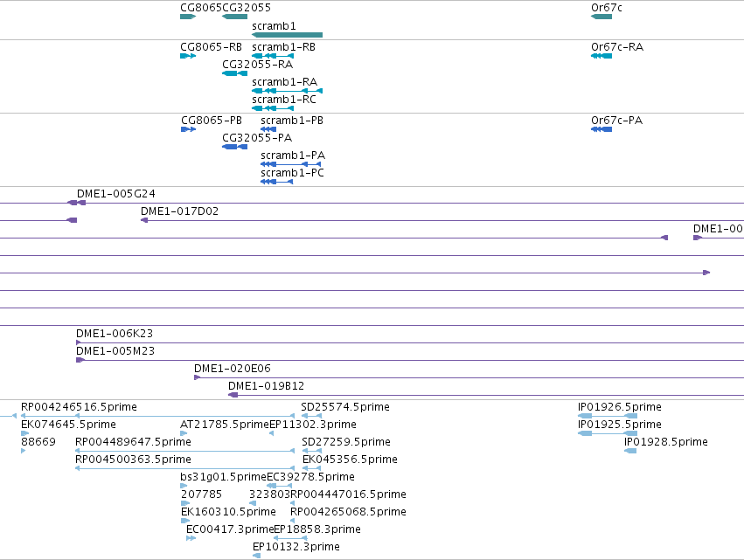Click the EP11302.3prime EST label

313,425
